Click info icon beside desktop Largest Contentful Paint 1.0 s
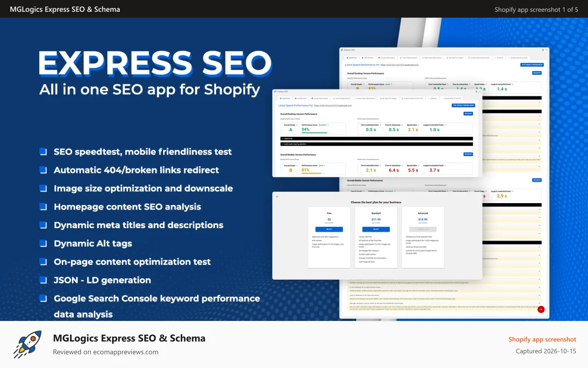 pyautogui.click(x=445, y=125)
